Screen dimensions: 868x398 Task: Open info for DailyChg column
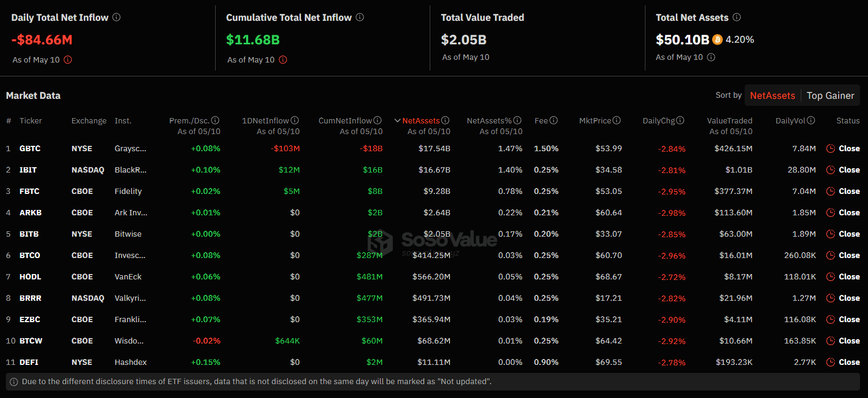click(680, 121)
